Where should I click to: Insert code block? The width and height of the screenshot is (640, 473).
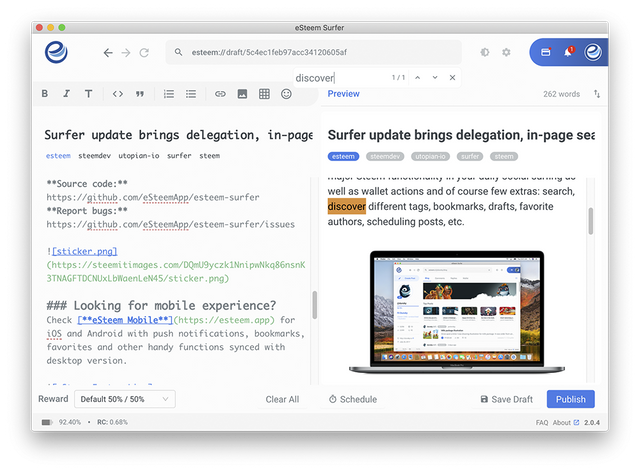click(118, 94)
